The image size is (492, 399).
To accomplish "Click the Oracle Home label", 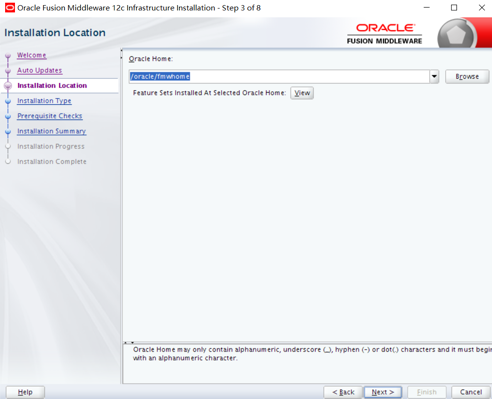I will pyautogui.click(x=151, y=59).
